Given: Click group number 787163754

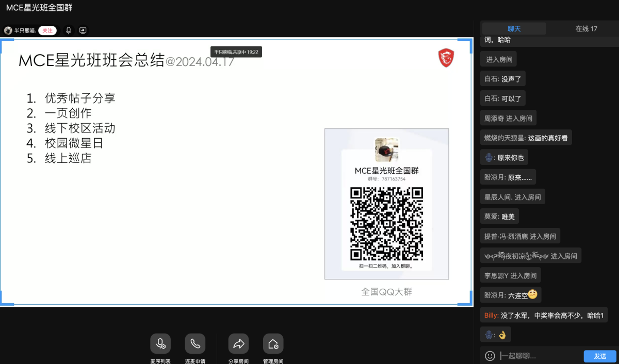Looking at the screenshot, I should 394,179.
